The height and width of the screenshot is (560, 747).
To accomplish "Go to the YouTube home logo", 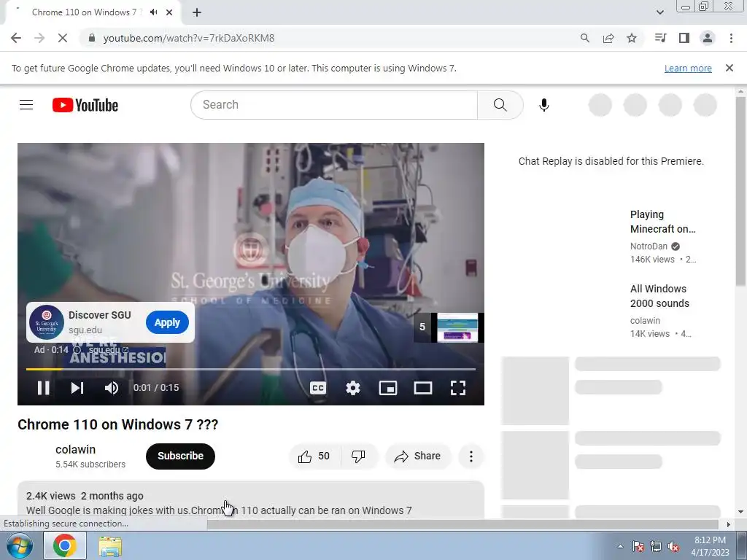I will [85, 105].
